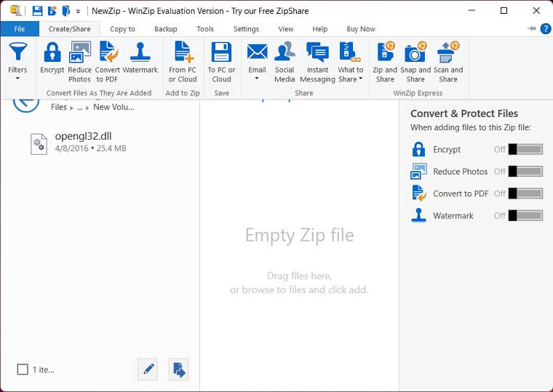Image resolution: width=553 pixels, height=392 pixels.
Task: Click the breadcrumb ellipsis folder level
Action: coord(80,107)
